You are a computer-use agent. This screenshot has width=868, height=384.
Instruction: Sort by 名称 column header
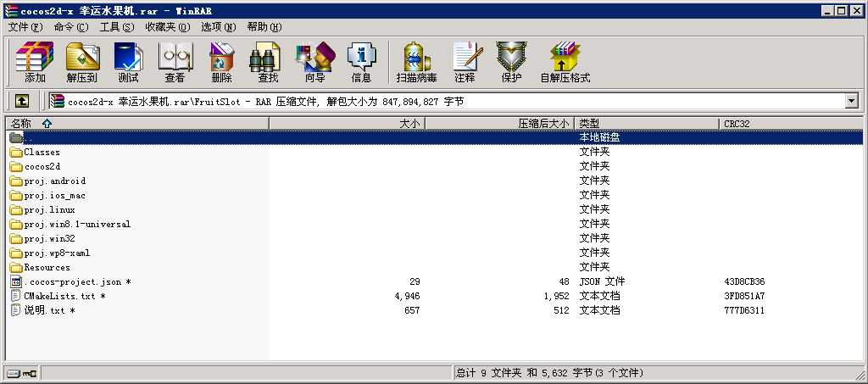[137, 124]
